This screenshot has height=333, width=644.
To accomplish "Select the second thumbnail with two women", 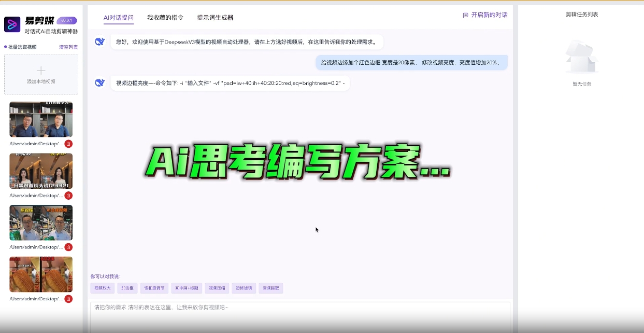I will click(x=41, y=171).
